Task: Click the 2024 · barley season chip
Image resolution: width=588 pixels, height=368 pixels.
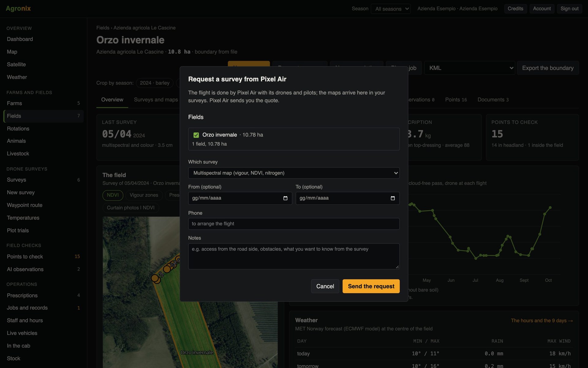Action: [155, 83]
